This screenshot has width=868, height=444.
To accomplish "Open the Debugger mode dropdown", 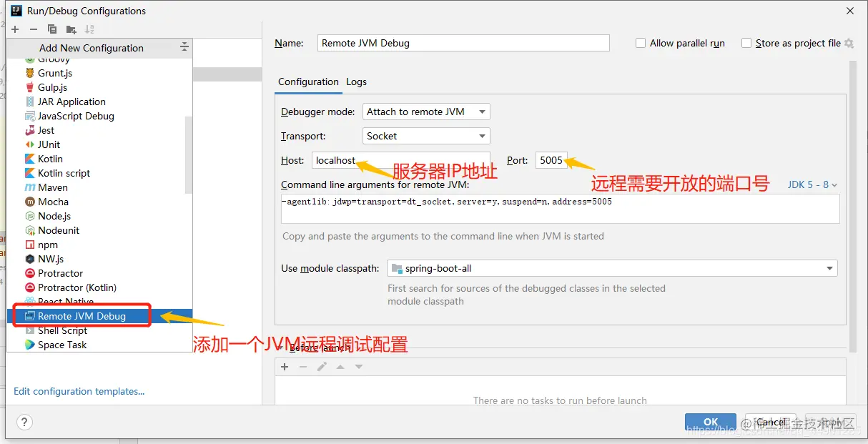I will pyautogui.click(x=426, y=112).
